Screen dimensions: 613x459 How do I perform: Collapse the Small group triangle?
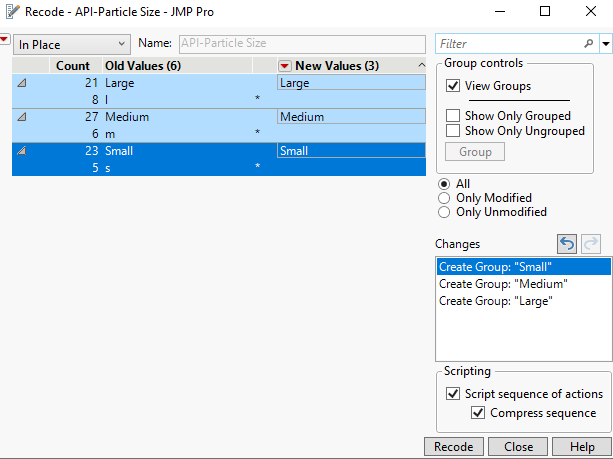(23, 151)
